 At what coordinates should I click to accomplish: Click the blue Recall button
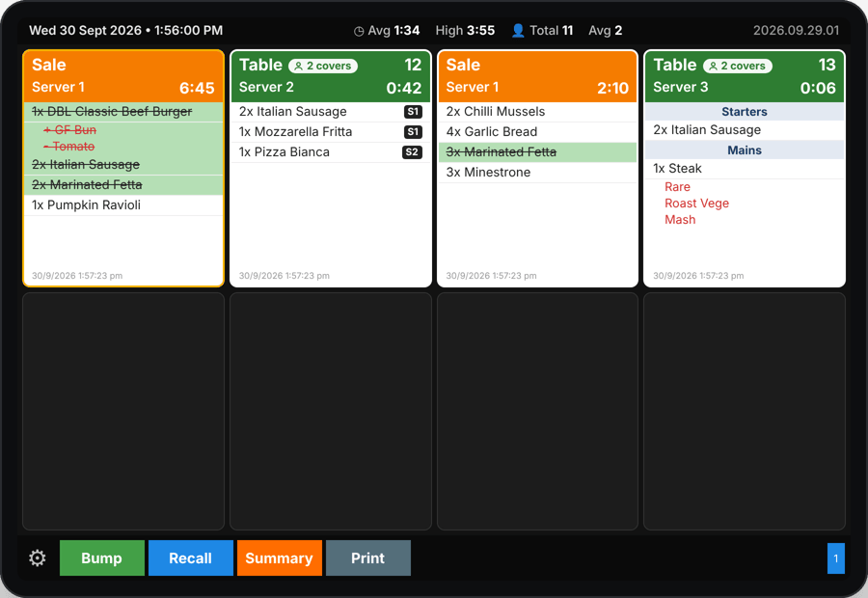pos(190,558)
